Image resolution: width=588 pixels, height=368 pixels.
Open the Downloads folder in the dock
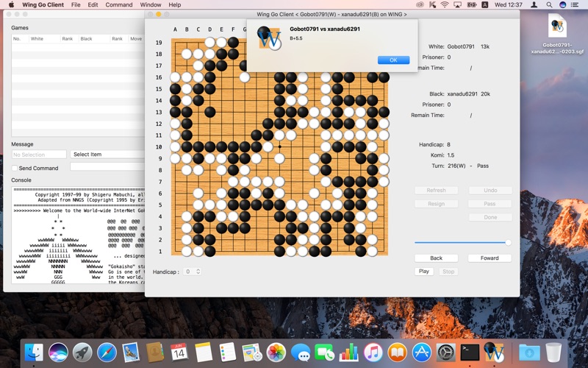click(529, 353)
